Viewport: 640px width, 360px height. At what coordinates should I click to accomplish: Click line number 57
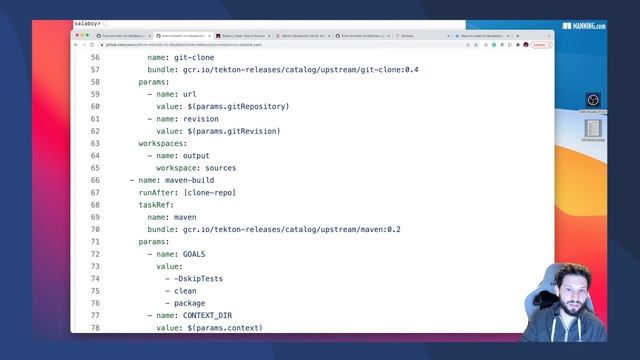(x=95, y=70)
